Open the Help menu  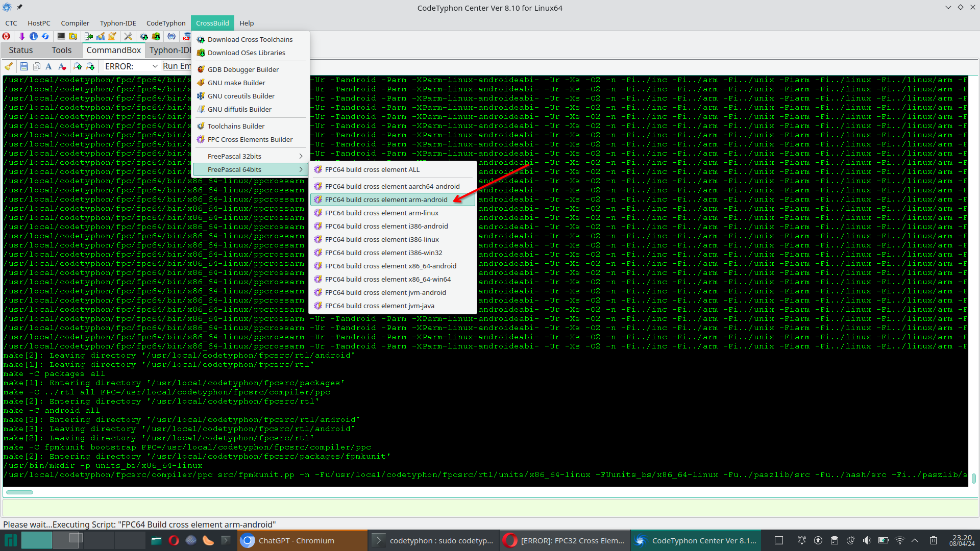point(247,23)
